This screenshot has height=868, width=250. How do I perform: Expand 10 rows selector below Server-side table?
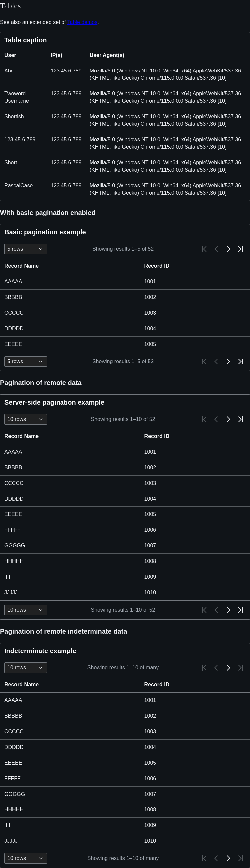pos(26,610)
